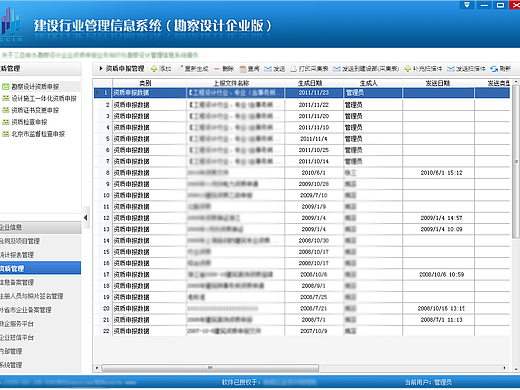
Task: Select row 3 dated 2011/11/20
Action: (x=302, y=116)
